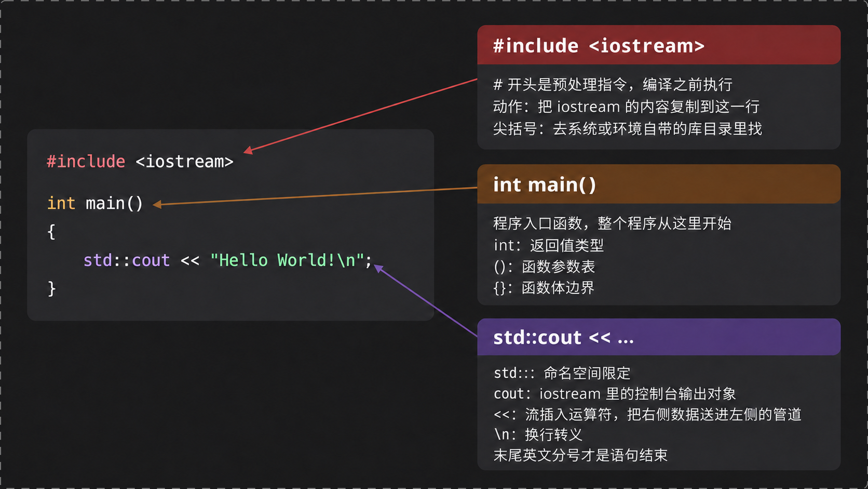Screen dimensions: 868x489
Task: Click the line '程序入口函数，整个程序从这里开始'
Action: (612, 223)
